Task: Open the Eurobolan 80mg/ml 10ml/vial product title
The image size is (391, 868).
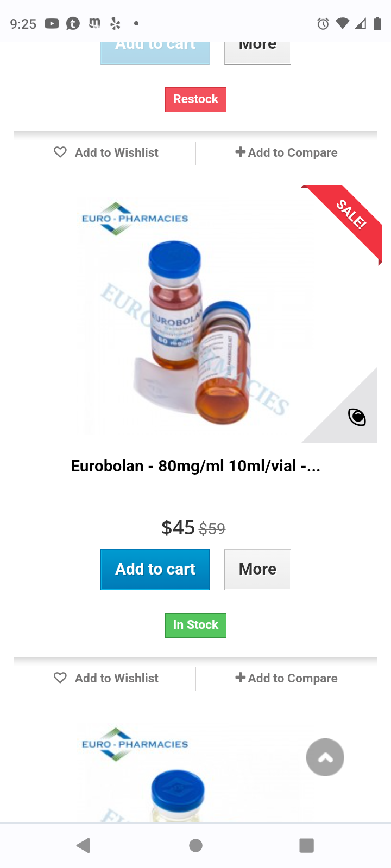Action: click(x=195, y=466)
